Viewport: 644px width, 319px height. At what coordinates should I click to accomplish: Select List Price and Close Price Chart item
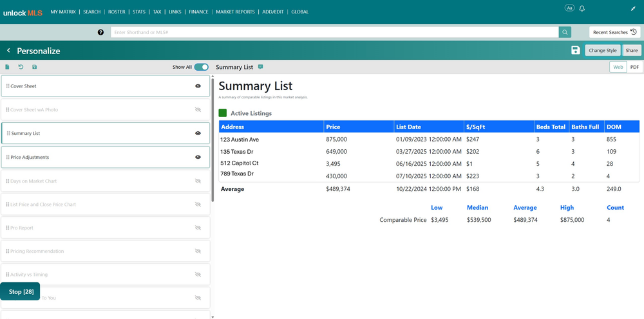click(x=105, y=204)
